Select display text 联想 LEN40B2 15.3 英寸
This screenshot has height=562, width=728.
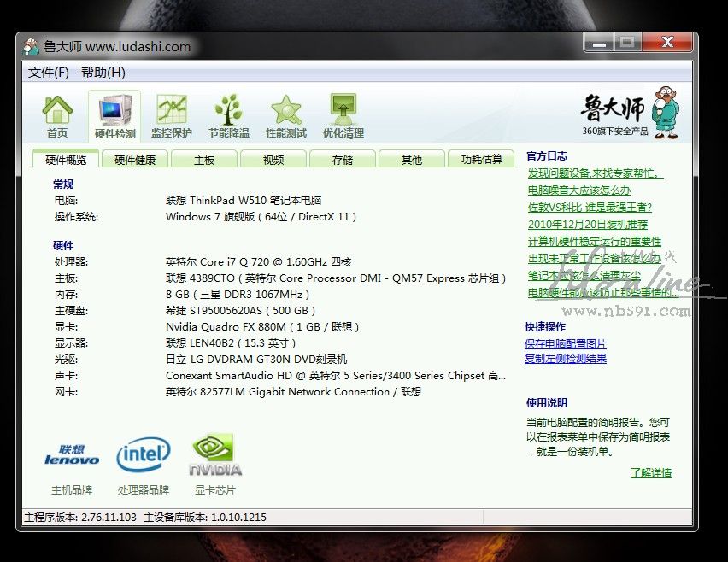point(231,343)
